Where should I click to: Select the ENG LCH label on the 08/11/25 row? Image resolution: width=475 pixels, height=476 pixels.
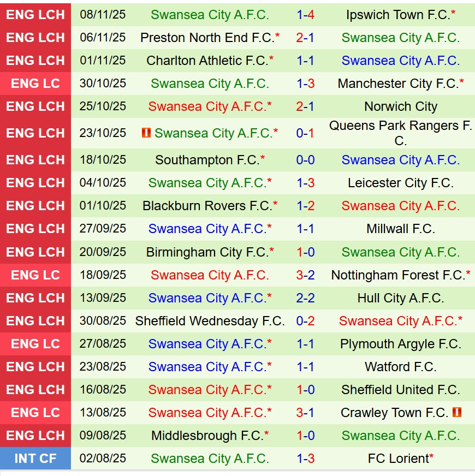[x=35, y=15]
